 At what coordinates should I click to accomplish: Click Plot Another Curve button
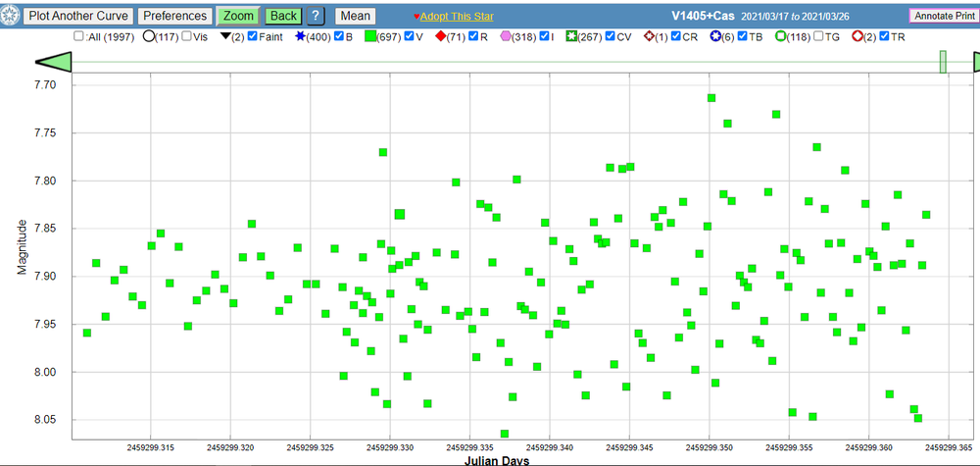pos(77,16)
